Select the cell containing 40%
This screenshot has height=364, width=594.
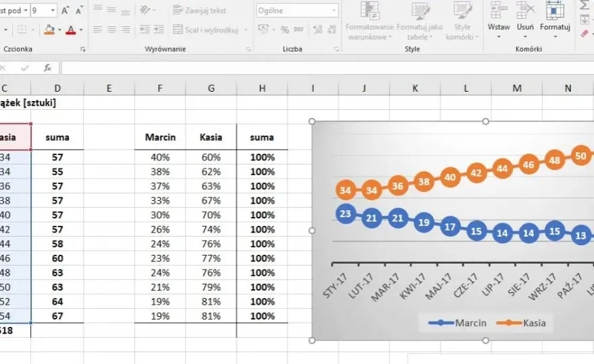point(160,158)
